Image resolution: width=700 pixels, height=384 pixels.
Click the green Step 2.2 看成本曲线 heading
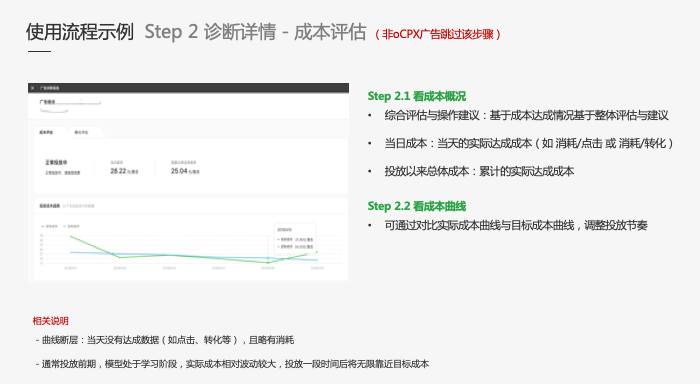417,206
